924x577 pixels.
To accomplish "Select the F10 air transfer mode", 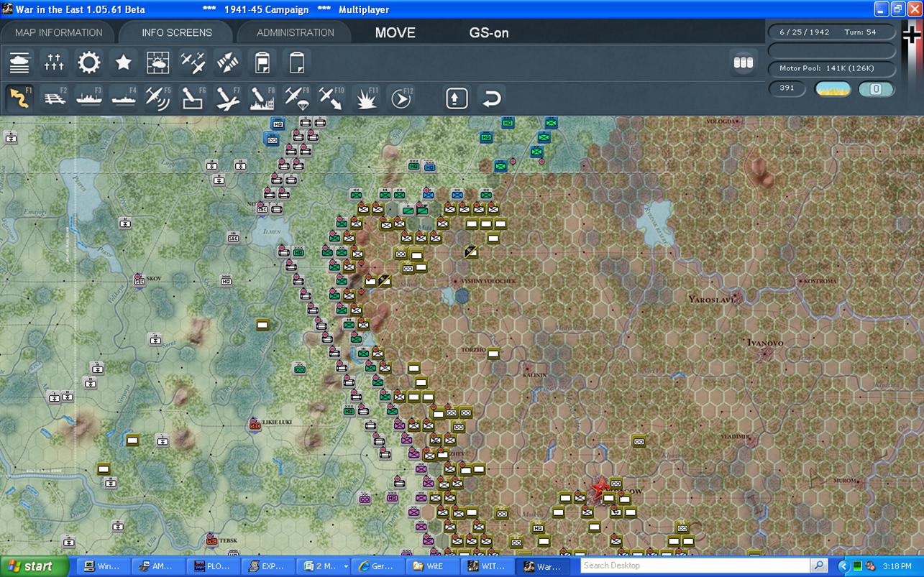I will 331,98.
